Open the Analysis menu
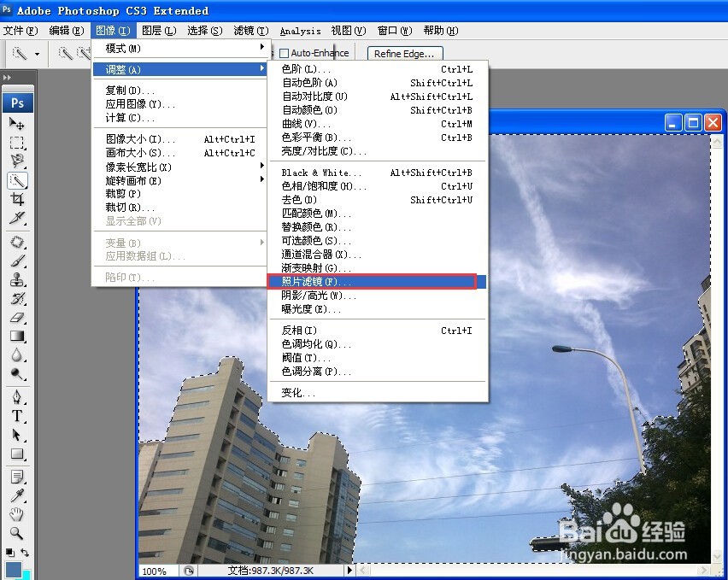The width and height of the screenshot is (728, 580). (x=300, y=31)
